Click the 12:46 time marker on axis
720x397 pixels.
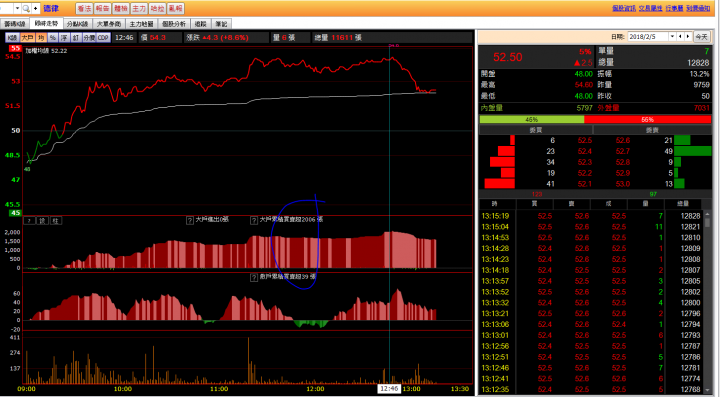(389, 389)
